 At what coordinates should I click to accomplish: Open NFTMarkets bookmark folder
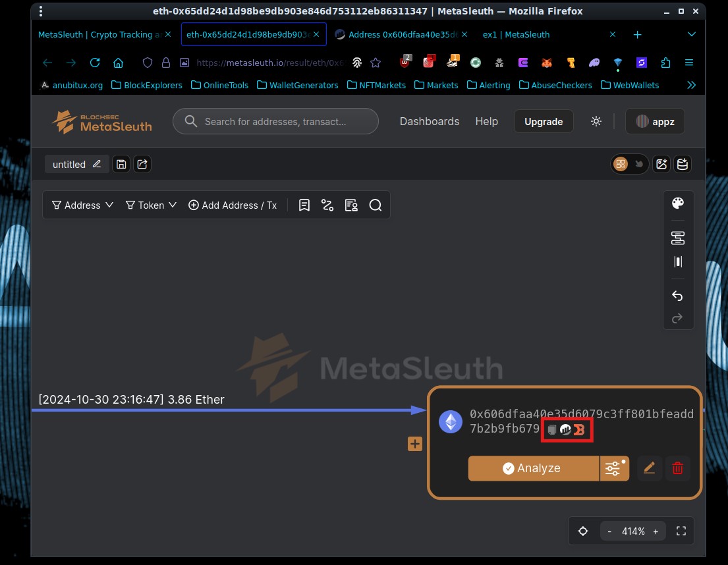(377, 86)
